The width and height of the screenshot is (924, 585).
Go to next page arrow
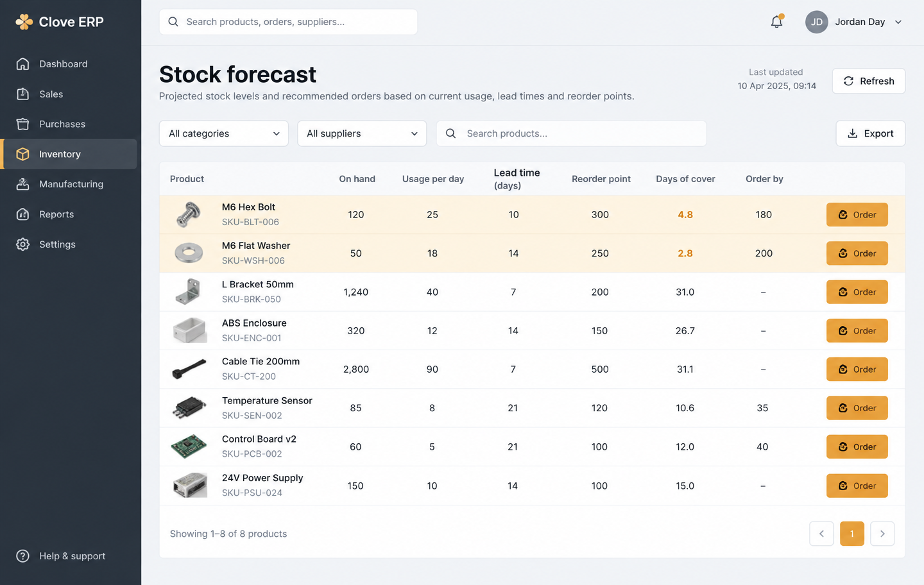(882, 534)
